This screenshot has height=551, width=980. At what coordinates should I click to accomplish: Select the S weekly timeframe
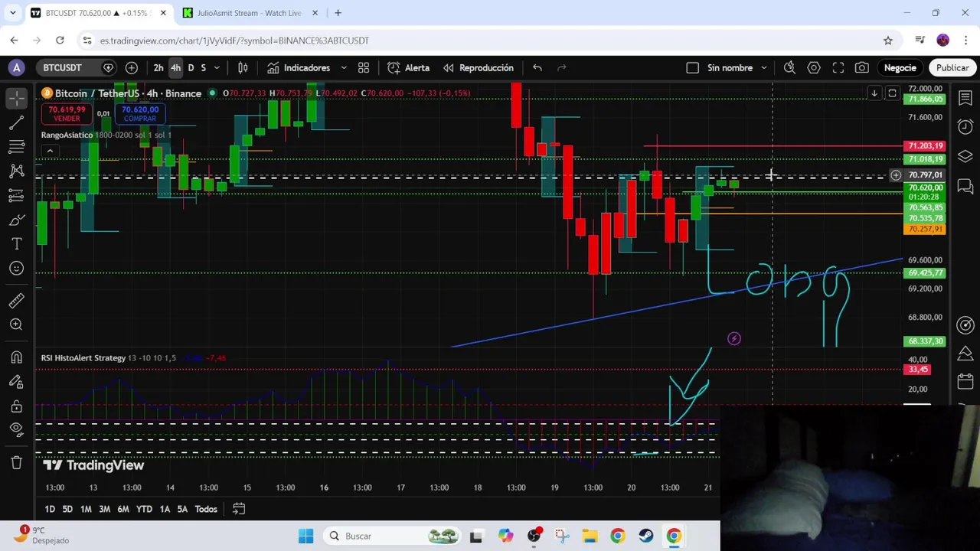tap(203, 67)
